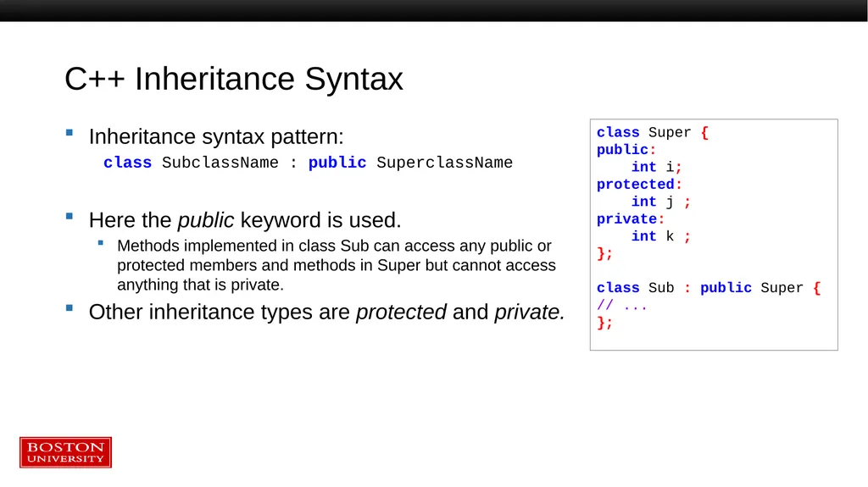Click the "protected:" label in the code box

(x=639, y=185)
